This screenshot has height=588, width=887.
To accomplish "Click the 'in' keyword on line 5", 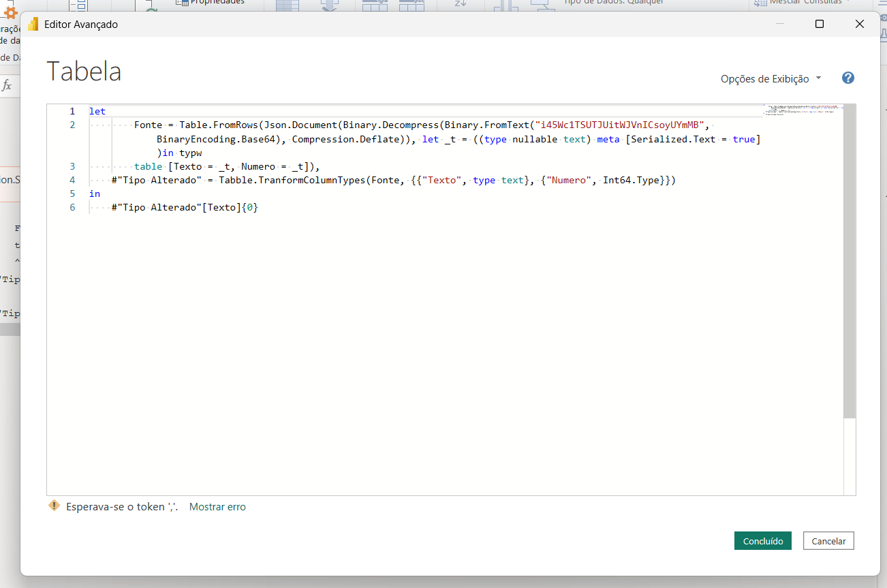I will click(95, 194).
